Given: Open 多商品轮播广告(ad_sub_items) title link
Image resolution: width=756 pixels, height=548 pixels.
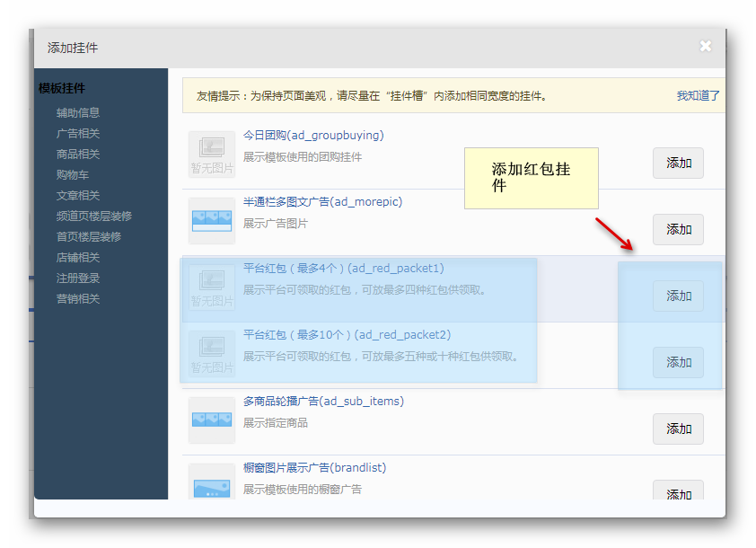Looking at the screenshot, I should [x=323, y=402].
